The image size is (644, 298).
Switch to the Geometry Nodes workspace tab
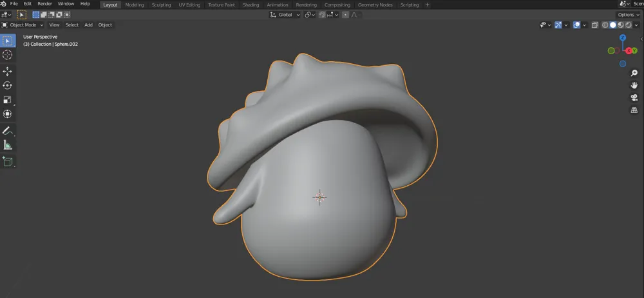tap(375, 5)
